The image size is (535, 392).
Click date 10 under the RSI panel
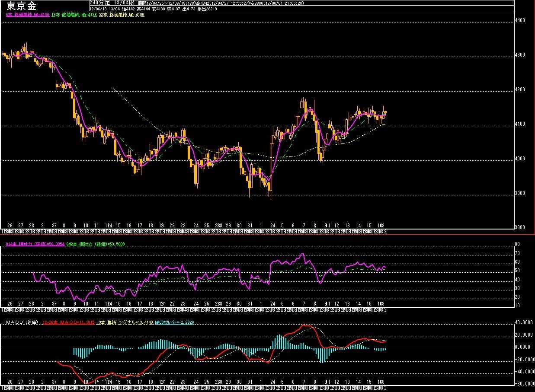click(x=86, y=305)
